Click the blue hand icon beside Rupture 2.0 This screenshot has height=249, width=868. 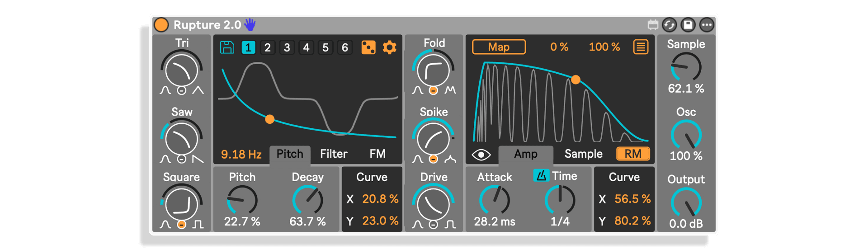(250, 24)
